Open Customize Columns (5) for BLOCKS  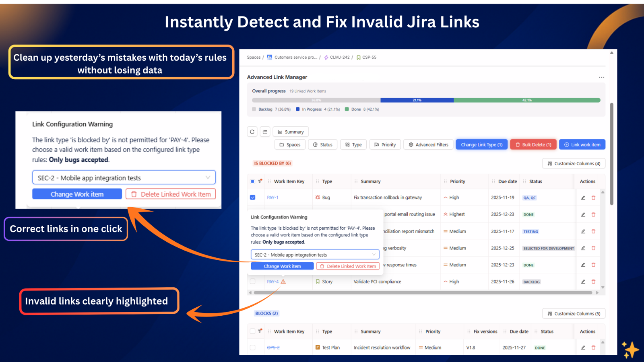coord(574,313)
